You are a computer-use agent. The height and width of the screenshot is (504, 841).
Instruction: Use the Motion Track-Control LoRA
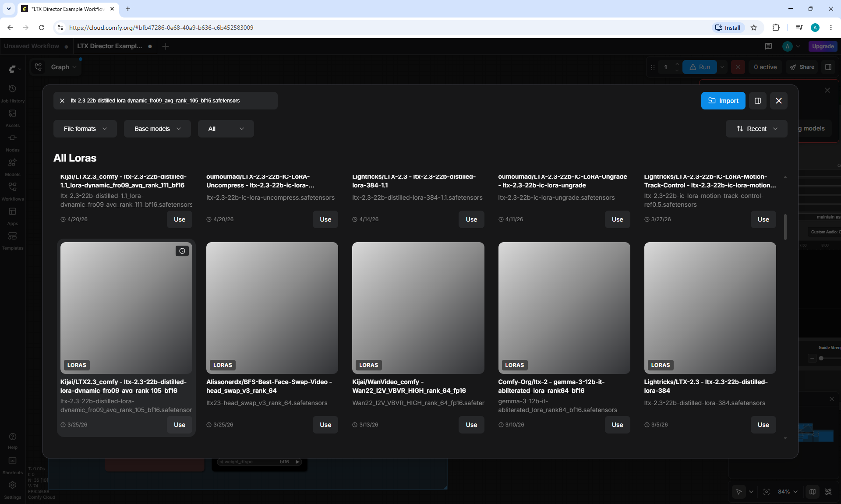(x=763, y=219)
